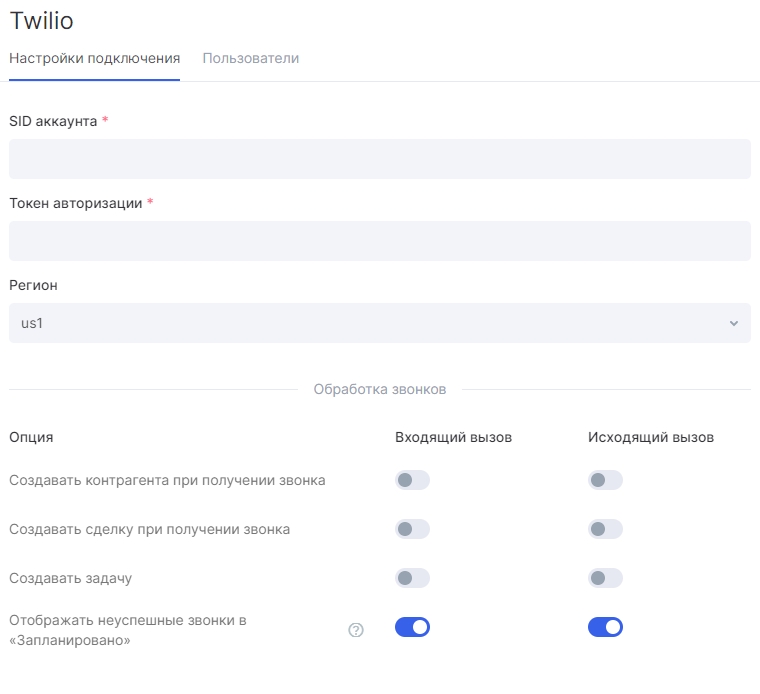Click the Входящий вызов column header
The height and width of the screenshot is (694, 760).
[x=453, y=437]
